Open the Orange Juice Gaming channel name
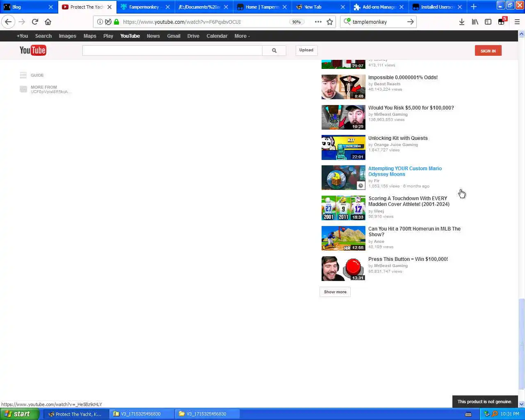The width and height of the screenshot is (525, 420). [x=396, y=145]
